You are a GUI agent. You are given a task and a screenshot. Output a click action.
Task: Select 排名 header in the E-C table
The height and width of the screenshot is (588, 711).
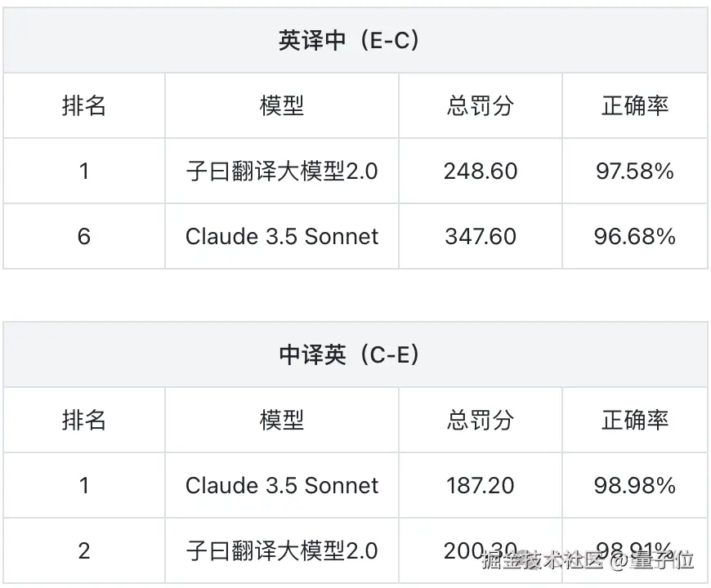click(x=84, y=106)
